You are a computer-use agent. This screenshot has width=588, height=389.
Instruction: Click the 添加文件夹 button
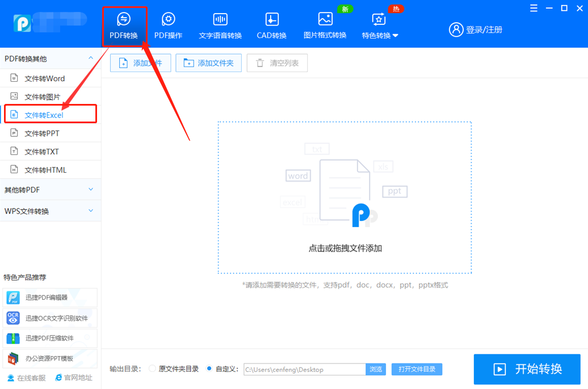[x=208, y=63]
